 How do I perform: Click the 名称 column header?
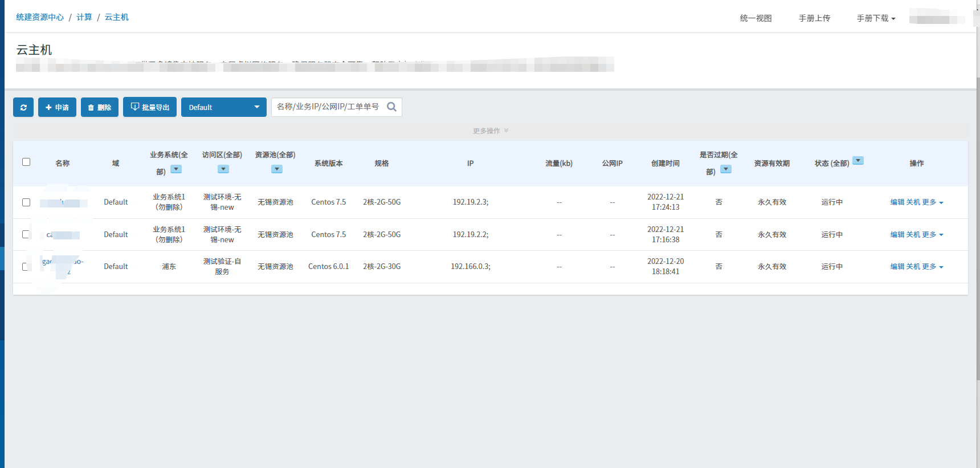[63, 164]
